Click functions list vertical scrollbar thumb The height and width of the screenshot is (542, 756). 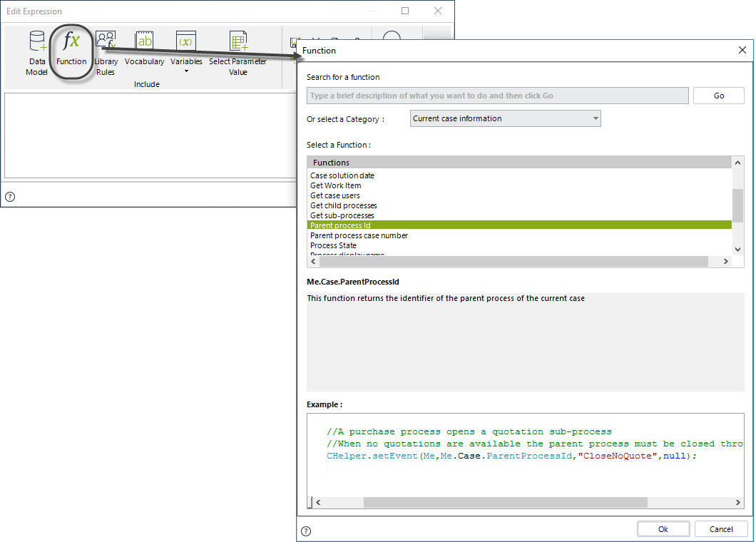737,205
